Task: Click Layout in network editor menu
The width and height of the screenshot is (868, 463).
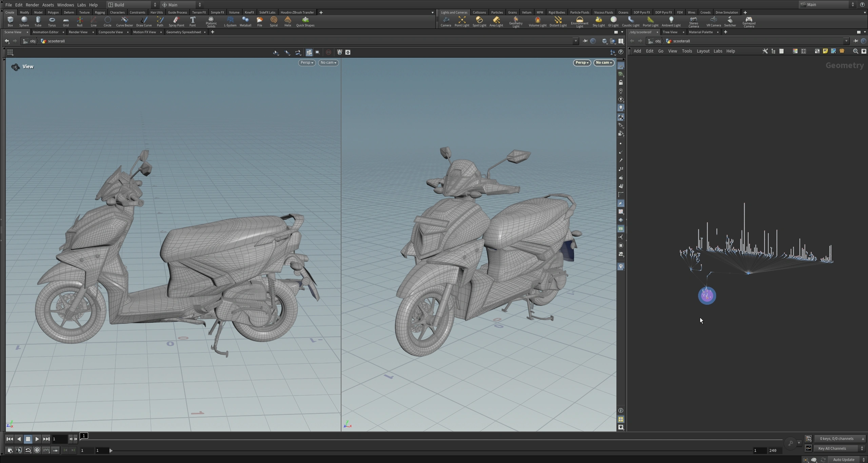Action: [703, 51]
